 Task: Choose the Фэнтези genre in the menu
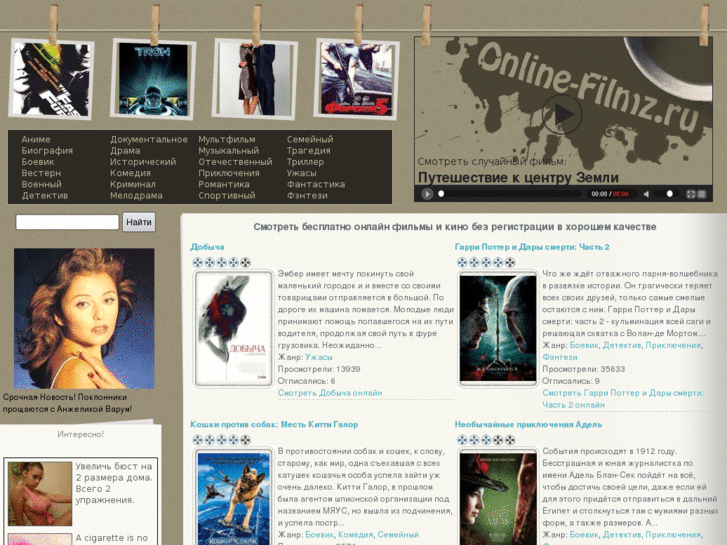[x=307, y=196]
